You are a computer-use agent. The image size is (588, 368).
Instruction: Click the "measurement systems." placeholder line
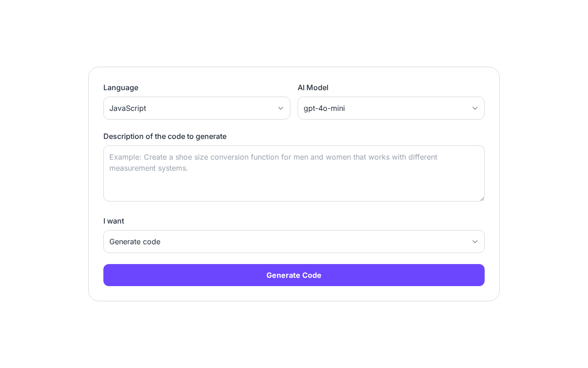(x=149, y=168)
